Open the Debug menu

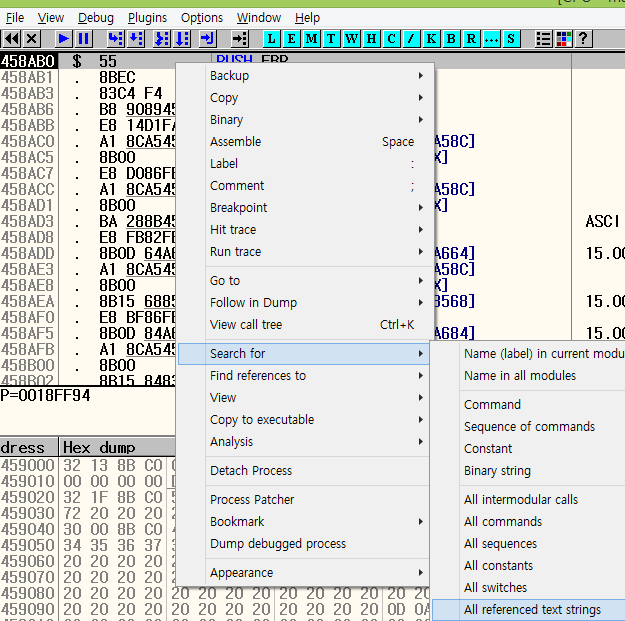(96, 18)
